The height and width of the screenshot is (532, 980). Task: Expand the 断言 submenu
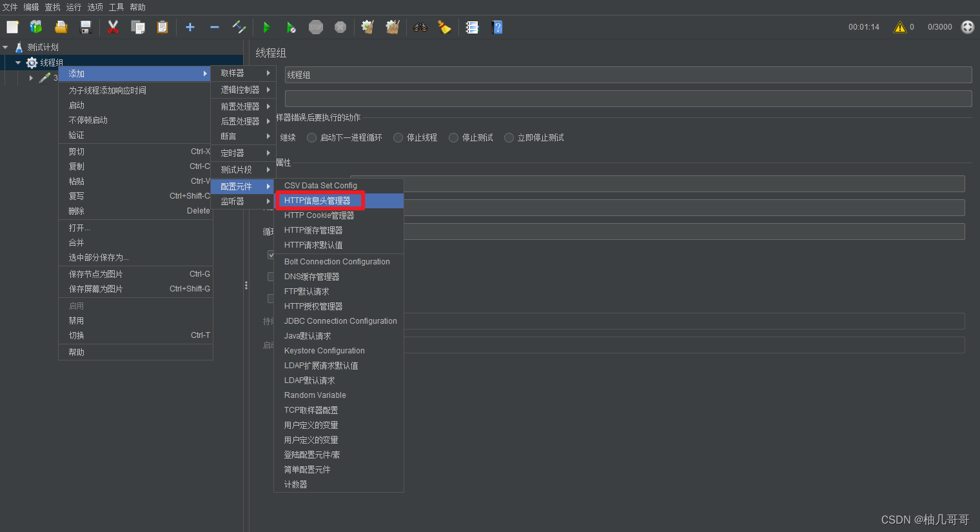[x=242, y=137]
